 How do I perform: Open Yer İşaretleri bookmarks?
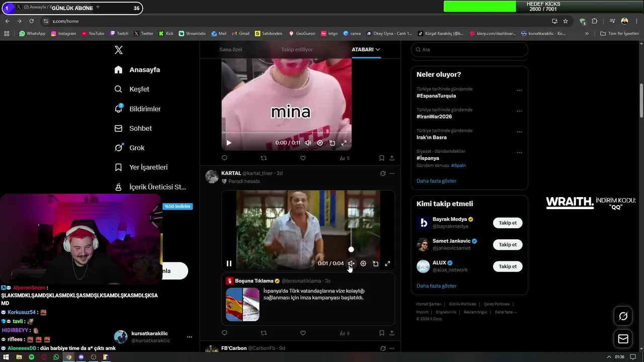click(x=141, y=167)
